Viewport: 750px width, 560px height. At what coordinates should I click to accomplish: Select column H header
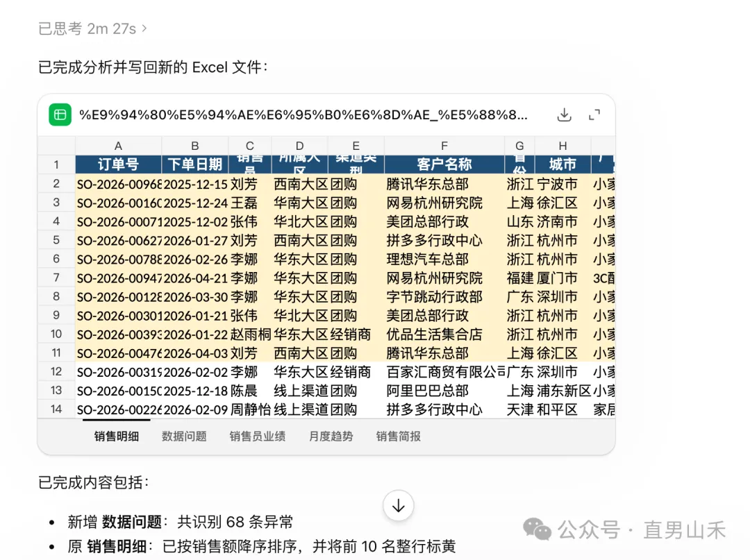(563, 146)
